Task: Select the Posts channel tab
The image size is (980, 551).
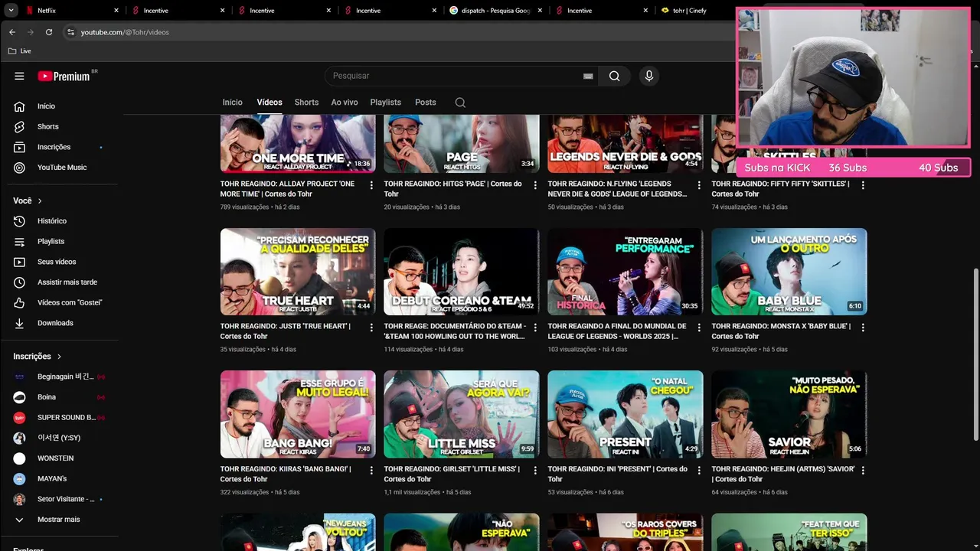Action: pos(426,103)
